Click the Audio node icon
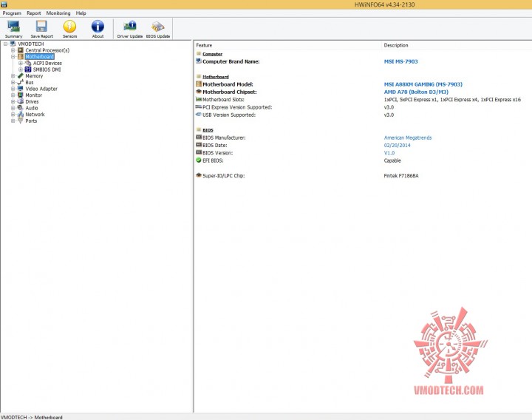Viewport: 532px width, 420px height. [21, 108]
